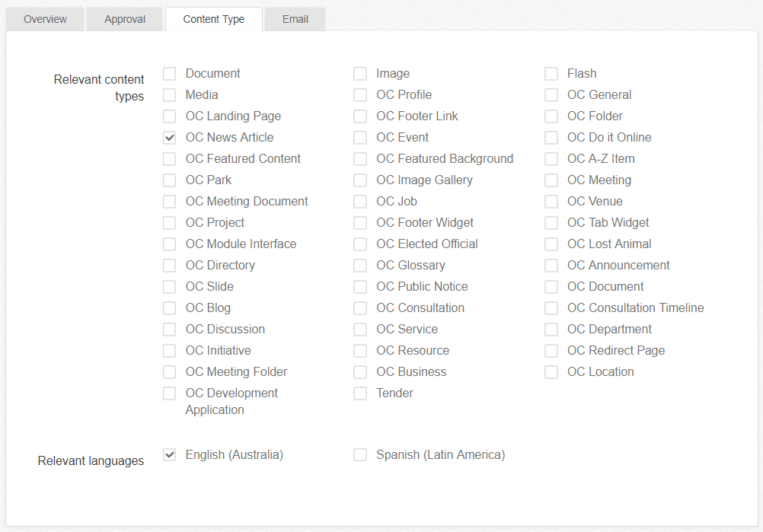Image resolution: width=763 pixels, height=532 pixels.
Task: Enable OC Consultation Timeline
Action: click(x=551, y=307)
